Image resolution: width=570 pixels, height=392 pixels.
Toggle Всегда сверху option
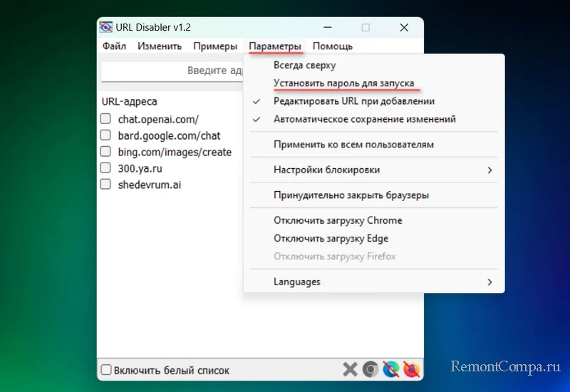[x=304, y=65]
